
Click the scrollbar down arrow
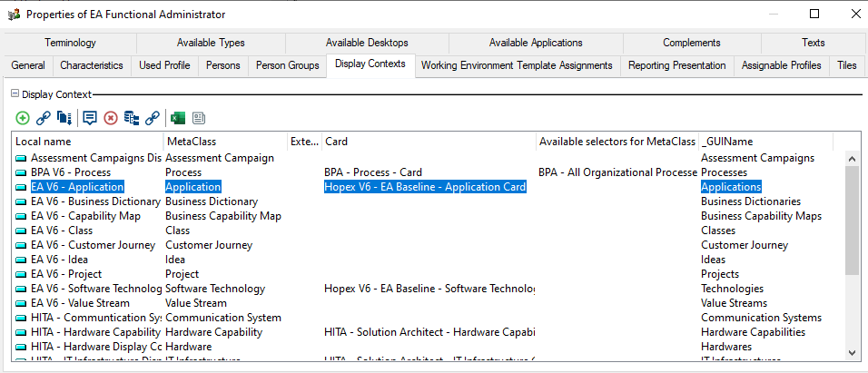click(x=853, y=352)
